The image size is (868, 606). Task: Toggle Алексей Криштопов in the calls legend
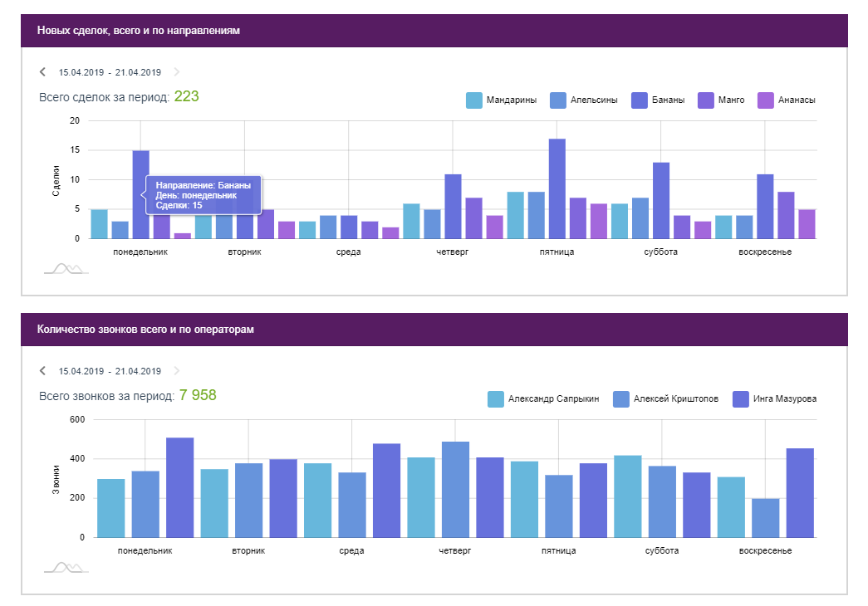666,399
